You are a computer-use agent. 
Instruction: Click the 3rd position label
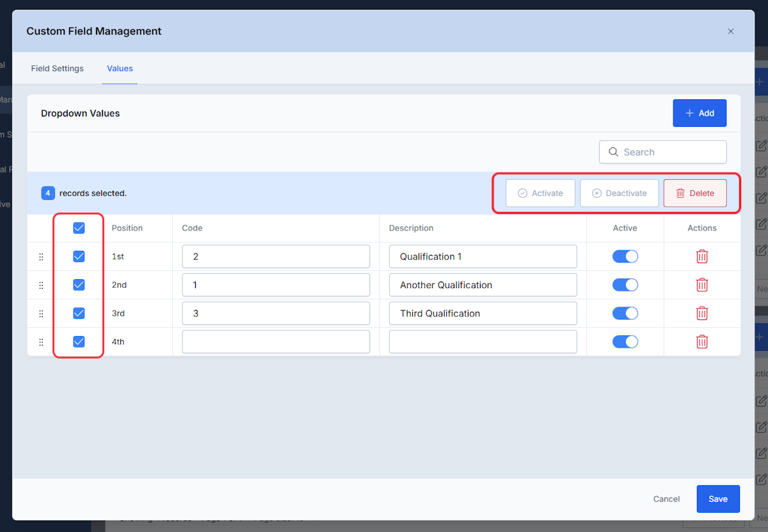[118, 313]
